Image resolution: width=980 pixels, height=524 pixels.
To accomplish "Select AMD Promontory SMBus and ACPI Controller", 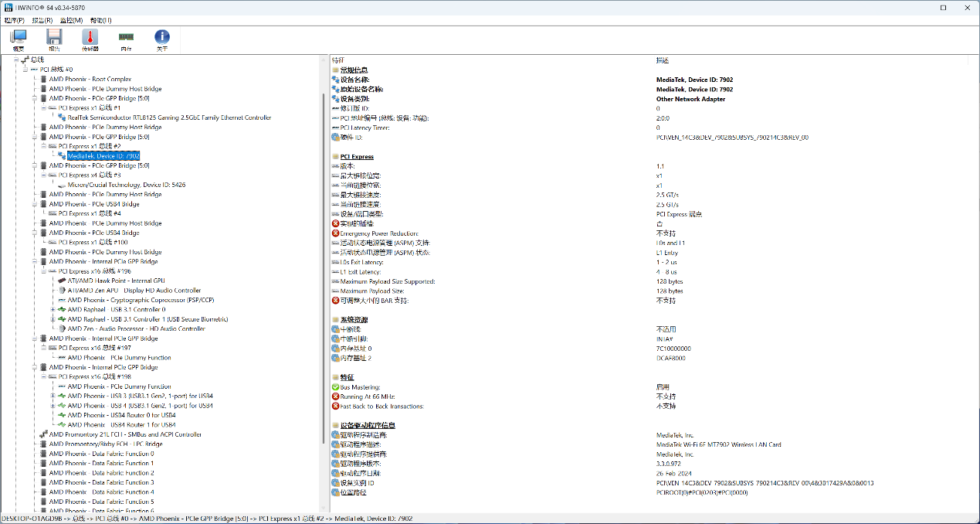I will (125, 434).
